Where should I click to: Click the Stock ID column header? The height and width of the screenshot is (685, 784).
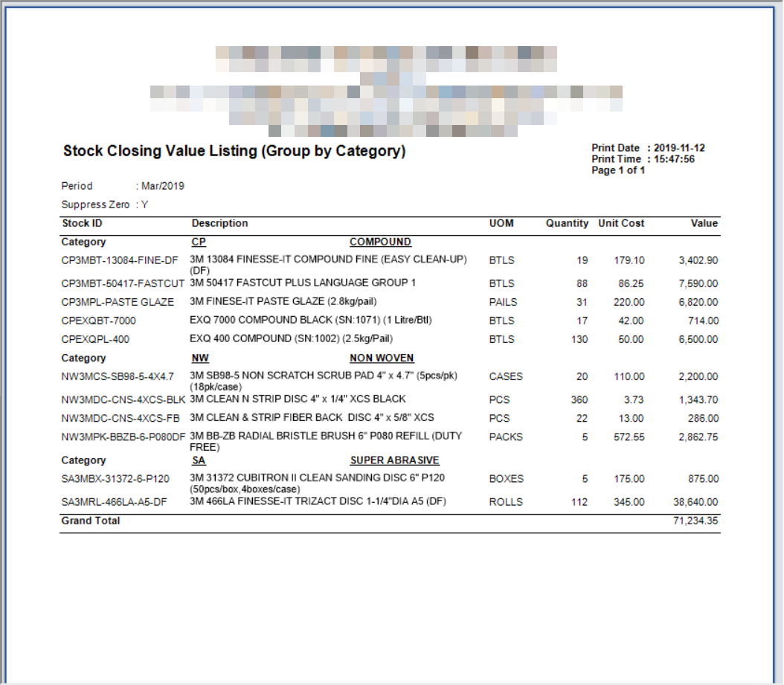tap(82, 223)
